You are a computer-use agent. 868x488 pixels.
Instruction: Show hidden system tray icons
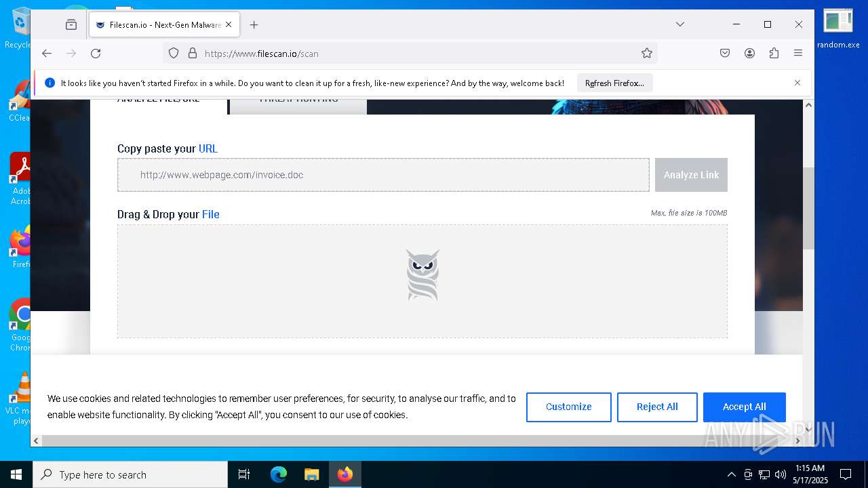[x=731, y=474]
